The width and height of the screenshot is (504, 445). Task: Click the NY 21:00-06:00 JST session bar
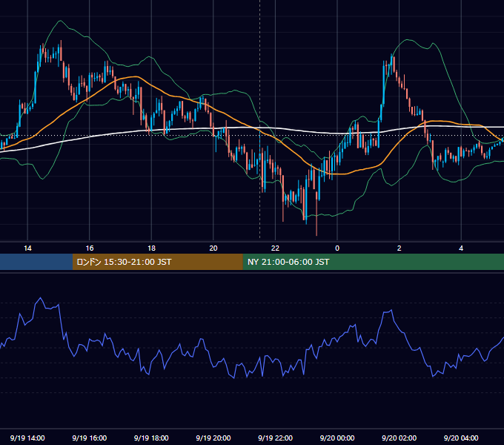373,262
